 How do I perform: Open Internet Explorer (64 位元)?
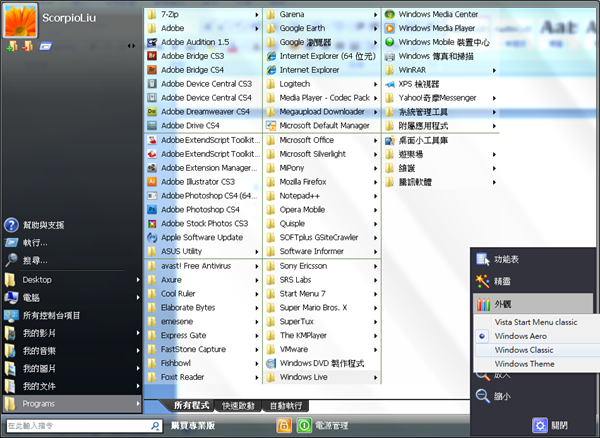tap(322, 56)
